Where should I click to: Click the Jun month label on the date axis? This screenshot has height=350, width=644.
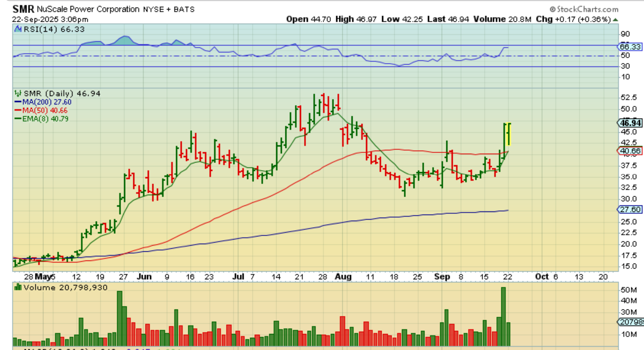click(144, 277)
